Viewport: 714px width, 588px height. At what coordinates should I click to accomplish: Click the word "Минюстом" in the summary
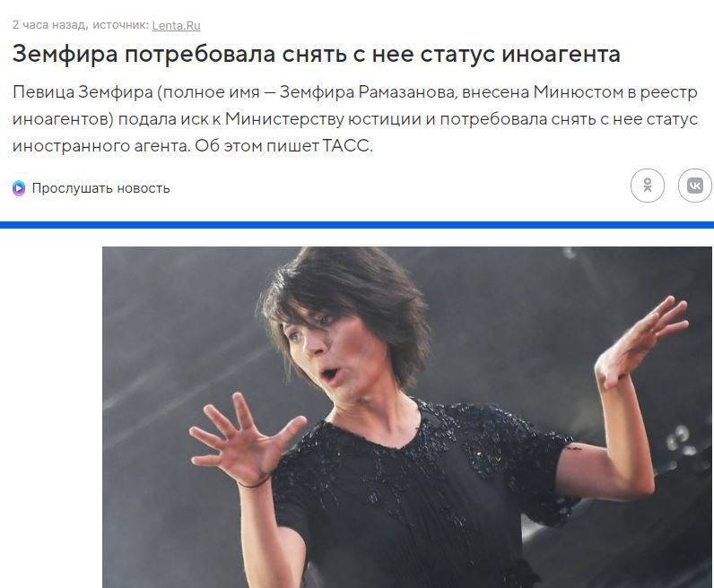pyautogui.click(x=578, y=92)
